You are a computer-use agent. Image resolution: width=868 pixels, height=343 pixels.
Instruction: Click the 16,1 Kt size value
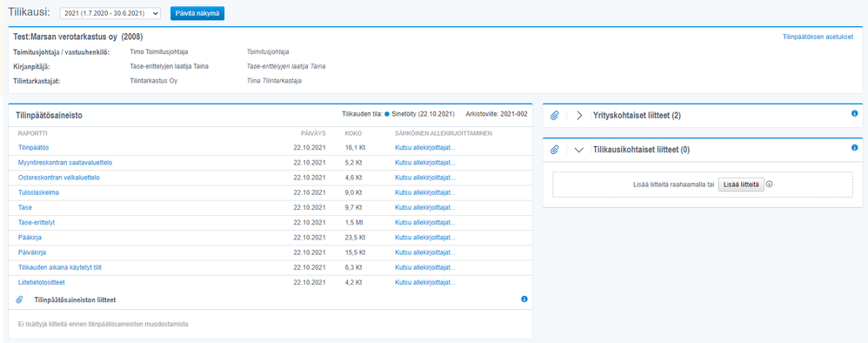pos(356,147)
